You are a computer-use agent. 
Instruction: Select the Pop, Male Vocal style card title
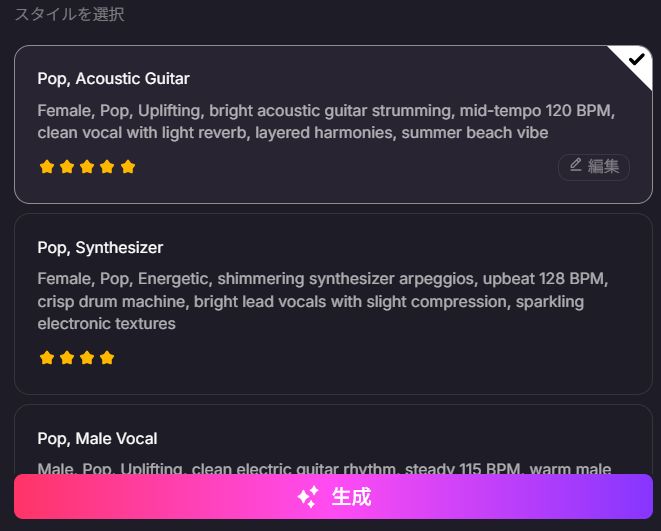(97, 438)
